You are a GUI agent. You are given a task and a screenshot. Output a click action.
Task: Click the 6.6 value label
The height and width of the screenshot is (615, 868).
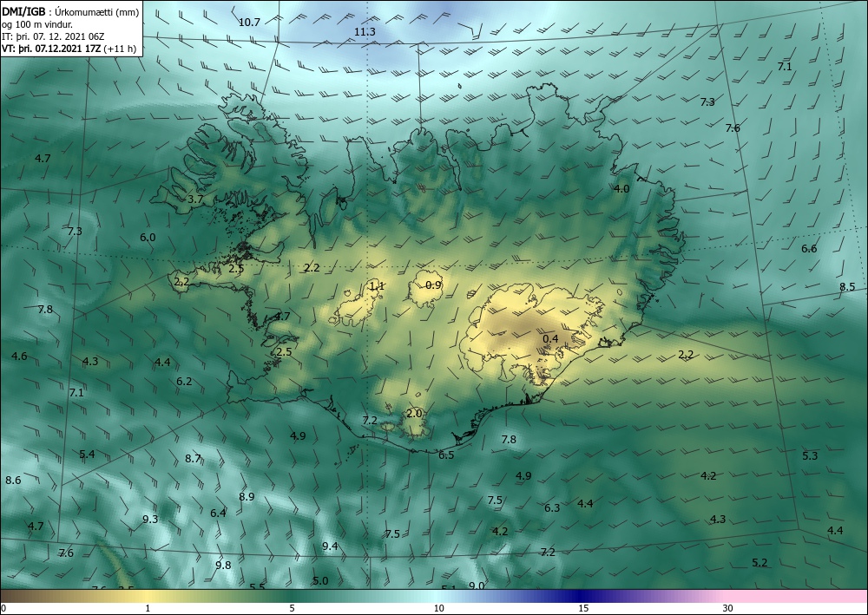(x=809, y=248)
